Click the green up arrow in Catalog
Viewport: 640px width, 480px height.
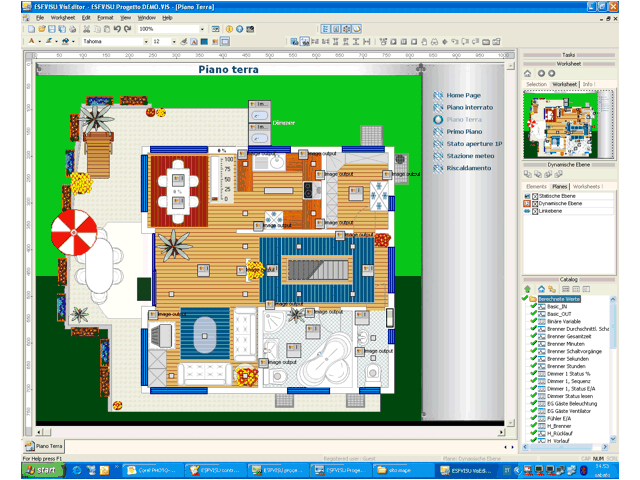click(527, 289)
